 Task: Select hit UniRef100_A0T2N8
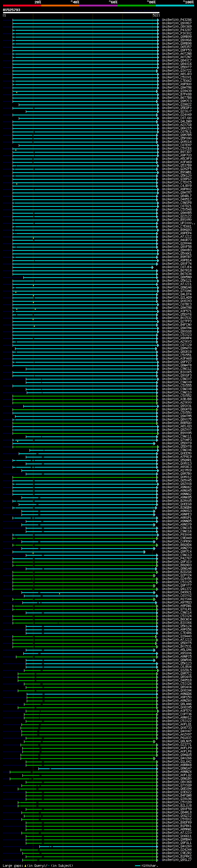click(x=176, y=54)
